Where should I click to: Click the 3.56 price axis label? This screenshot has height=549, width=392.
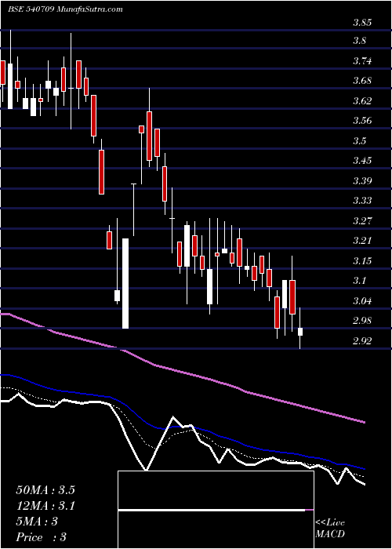click(362, 121)
